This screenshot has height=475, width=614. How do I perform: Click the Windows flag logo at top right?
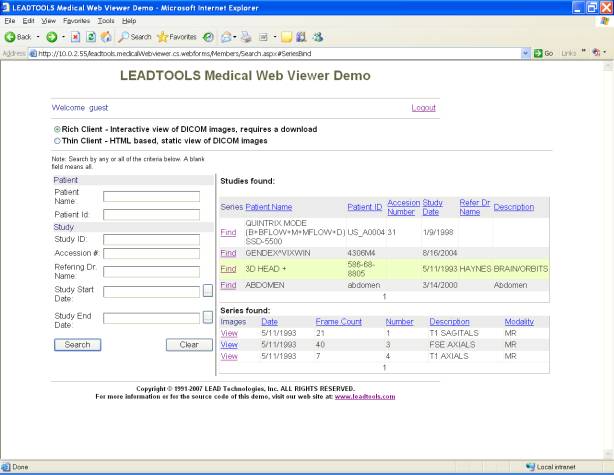click(x=605, y=21)
